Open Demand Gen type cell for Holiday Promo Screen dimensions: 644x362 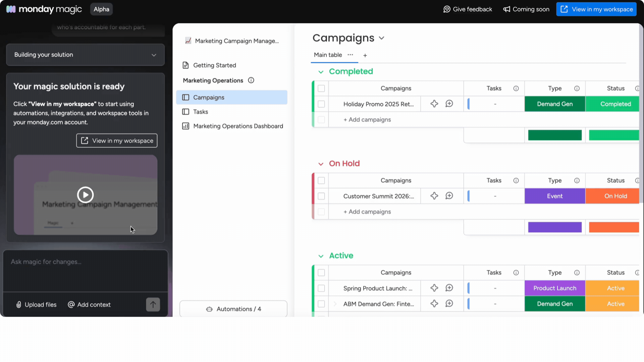(x=555, y=104)
